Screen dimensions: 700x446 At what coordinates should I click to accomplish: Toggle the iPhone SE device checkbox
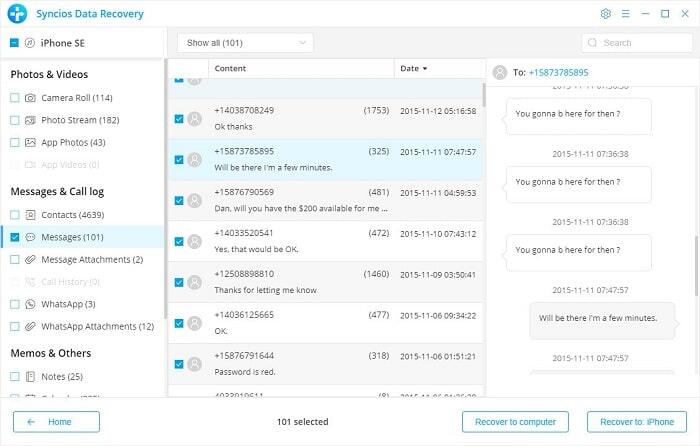14,43
